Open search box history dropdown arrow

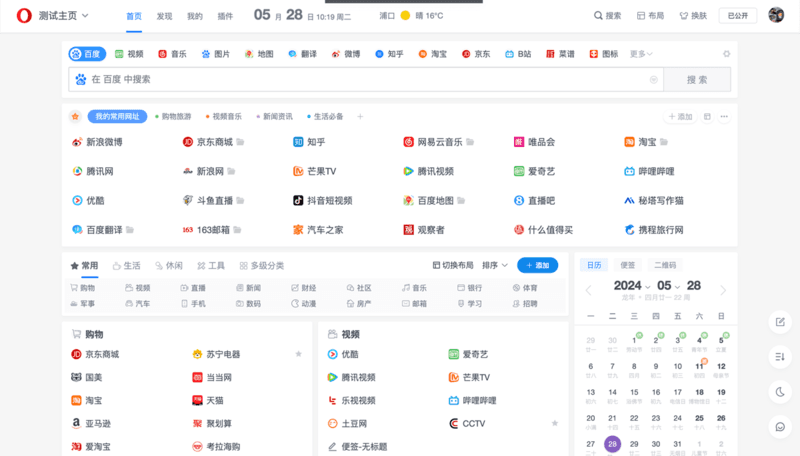[654, 80]
